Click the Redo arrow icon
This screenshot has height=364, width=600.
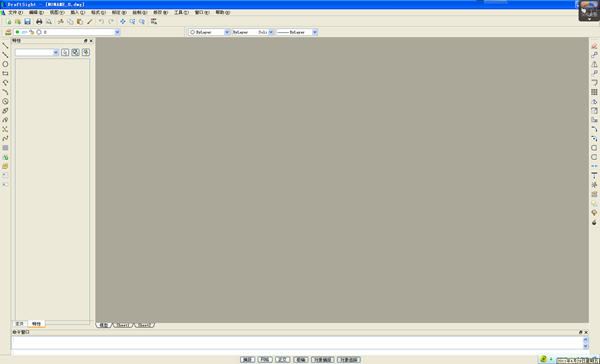click(x=111, y=22)
